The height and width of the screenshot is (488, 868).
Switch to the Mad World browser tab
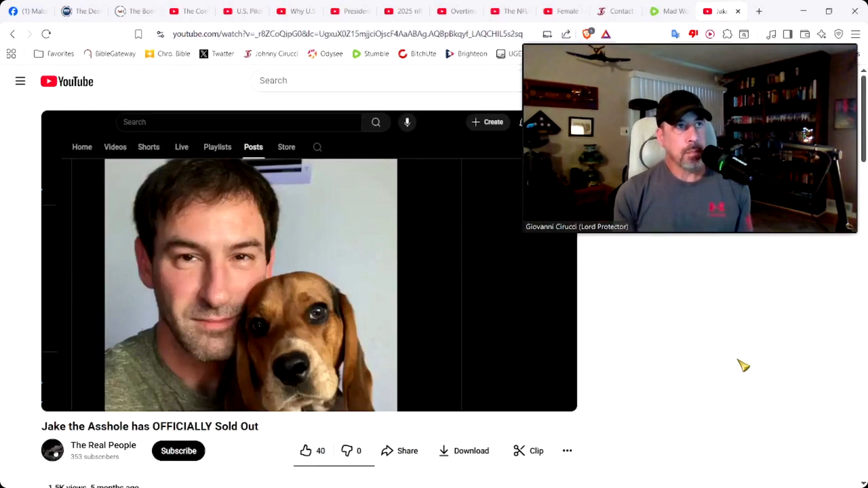click(669, 11)
